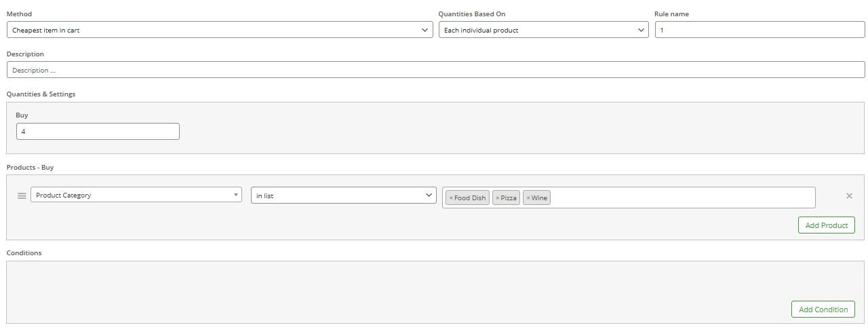This screenshot has width=868, height=336.
Task: Remove the Food Dish category tag
Action: [x=451, y=198]
